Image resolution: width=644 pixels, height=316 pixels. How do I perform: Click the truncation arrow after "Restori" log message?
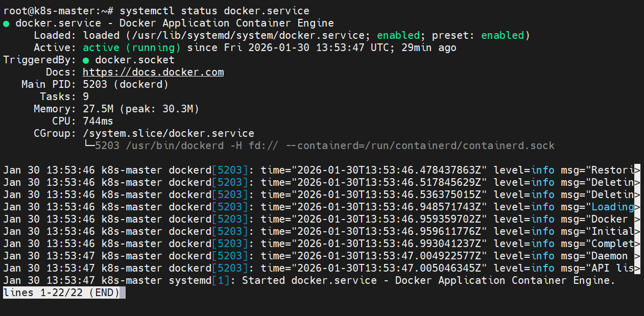click(x=637, y=170)
